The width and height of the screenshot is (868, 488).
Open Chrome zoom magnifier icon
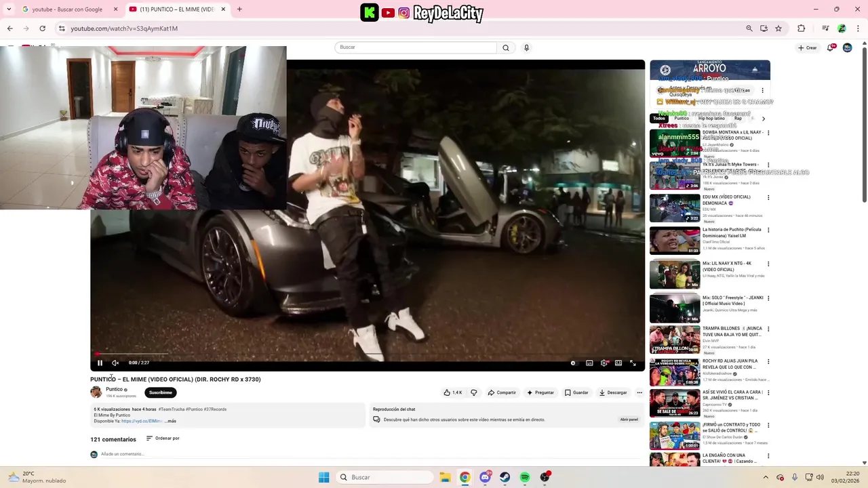coord(749,28)
